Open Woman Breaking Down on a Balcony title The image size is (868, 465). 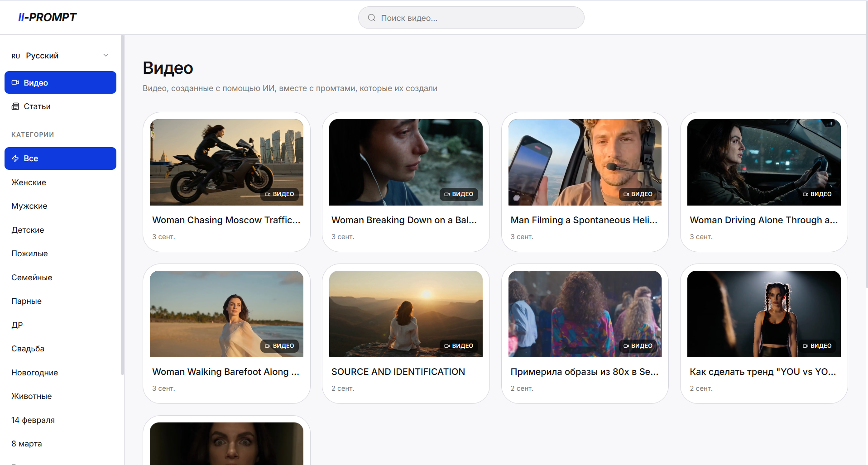[404, 220]
